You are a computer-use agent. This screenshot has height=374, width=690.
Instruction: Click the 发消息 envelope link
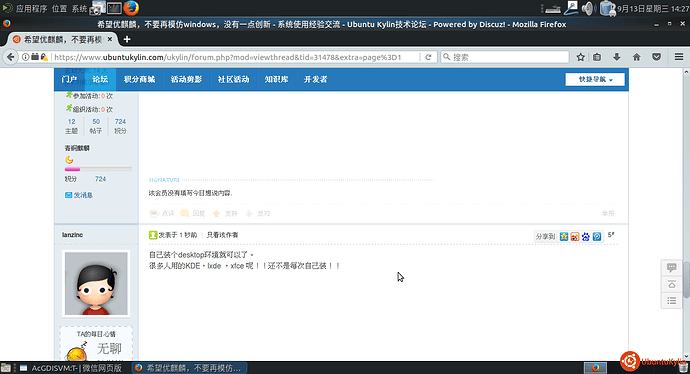point(79,195)
